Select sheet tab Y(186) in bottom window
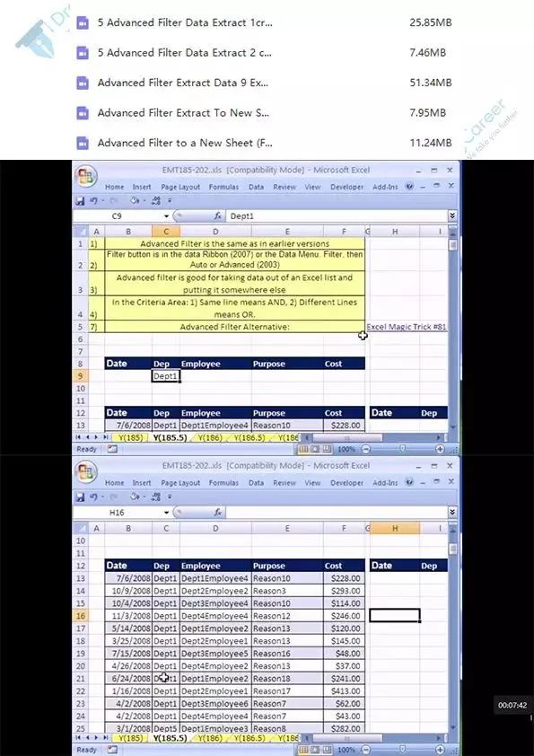 coord(210,738)
